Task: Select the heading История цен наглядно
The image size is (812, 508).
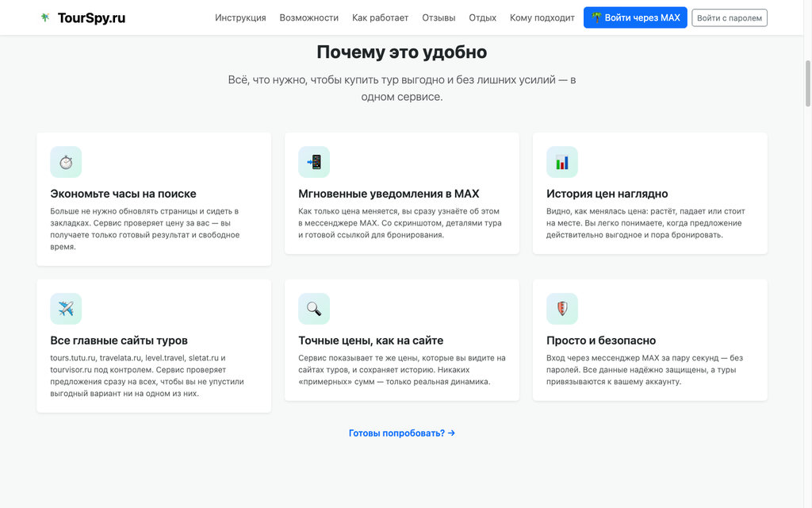Action: point(607,194)
